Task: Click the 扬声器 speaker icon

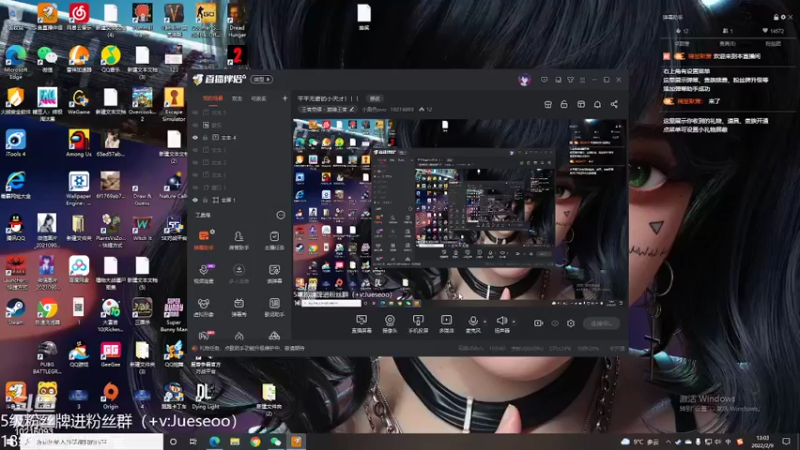Action: pyautogui.click(x=502, y=320)
